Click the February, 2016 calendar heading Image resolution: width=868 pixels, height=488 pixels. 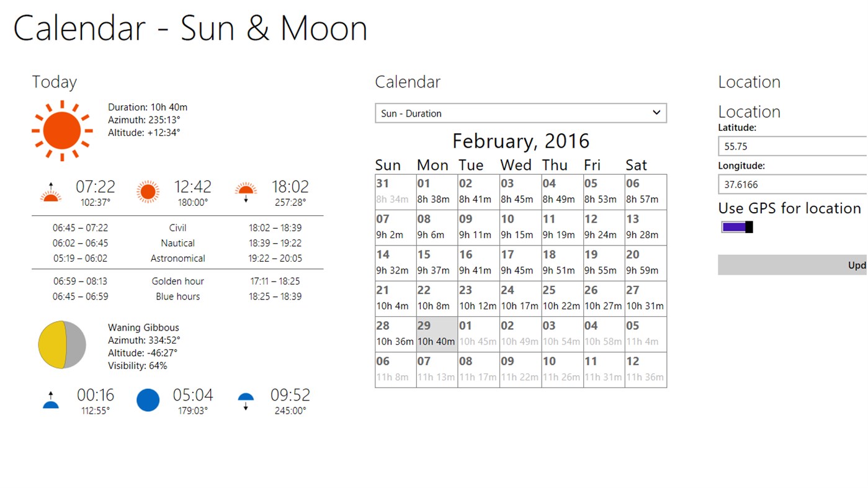coord(521,141)
